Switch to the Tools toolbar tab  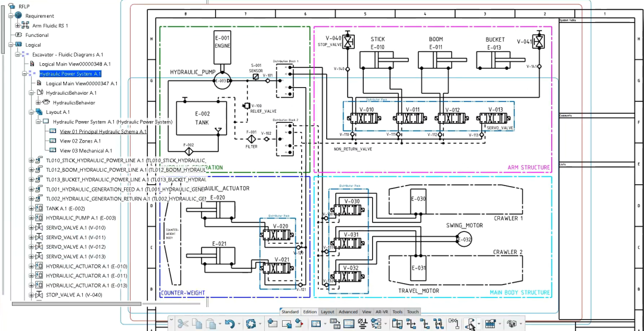[397, 312]
